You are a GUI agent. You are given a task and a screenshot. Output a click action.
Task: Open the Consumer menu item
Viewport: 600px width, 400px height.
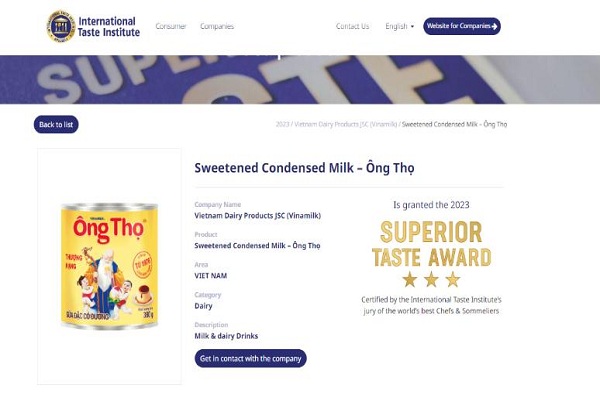click(x=171, y=26)
